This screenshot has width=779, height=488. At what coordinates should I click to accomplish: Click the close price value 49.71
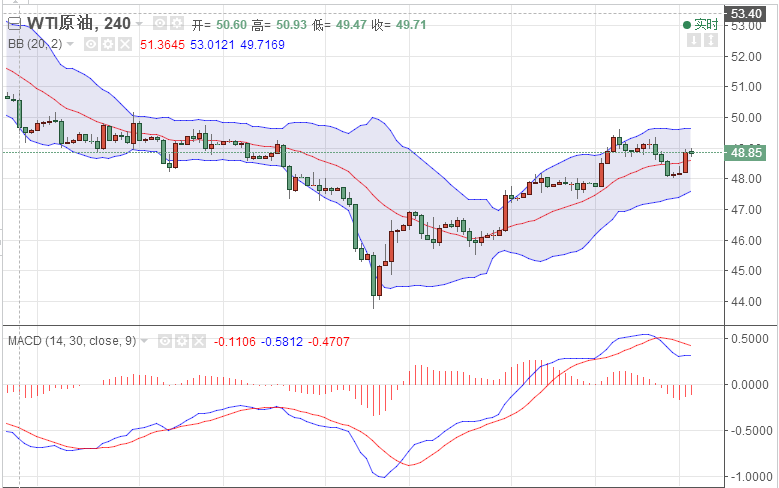pyautogui.click(x=411, y=25)
